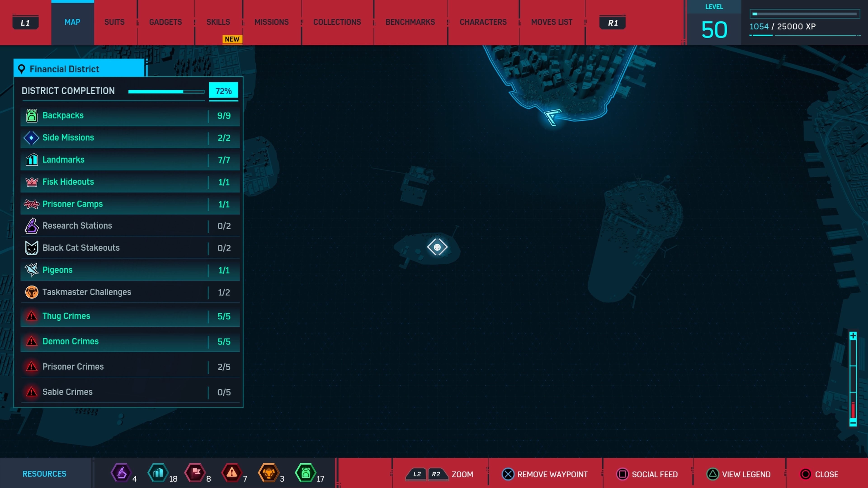Click the Prisoner Crimes warning triangle icon

[32, 366]
